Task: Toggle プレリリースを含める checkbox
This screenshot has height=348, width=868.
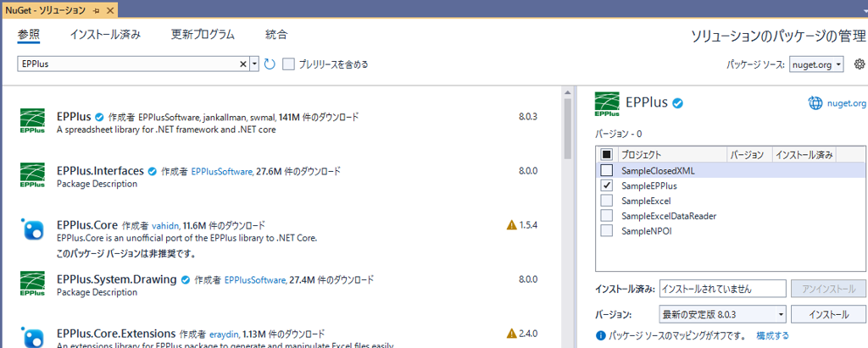Action: click(x=288, y=64)
